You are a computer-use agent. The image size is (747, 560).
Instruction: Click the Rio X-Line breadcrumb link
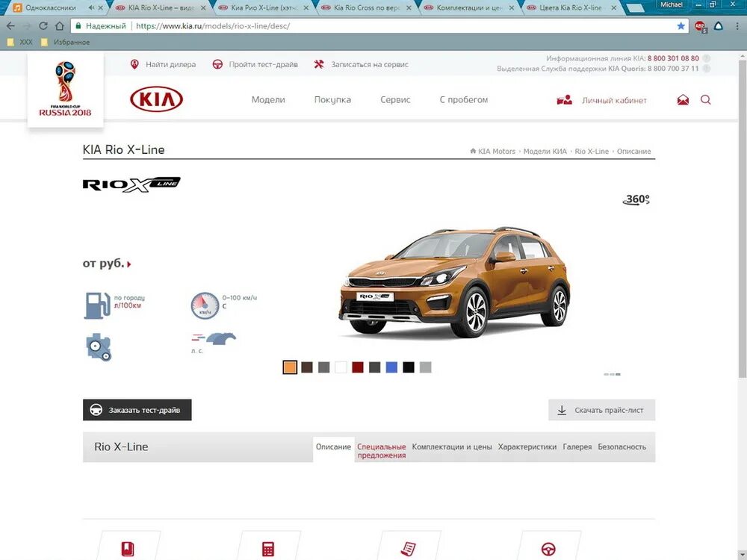click(592, 152)
